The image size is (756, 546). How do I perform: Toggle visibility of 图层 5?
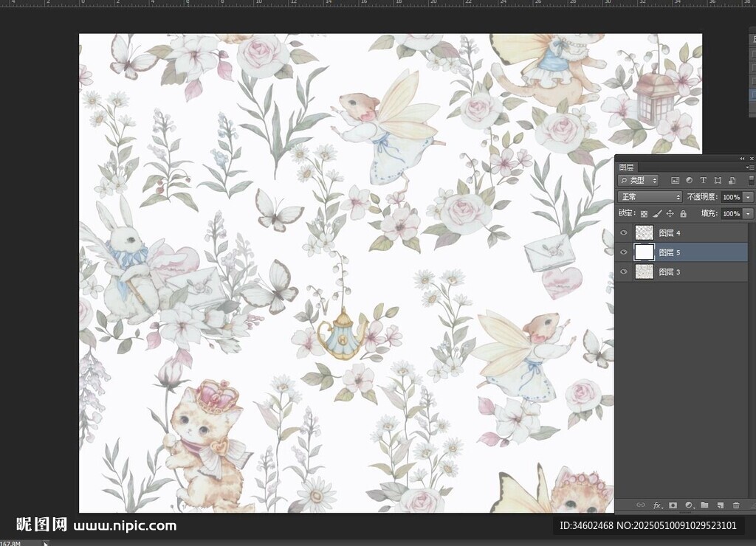pos(624,252)
